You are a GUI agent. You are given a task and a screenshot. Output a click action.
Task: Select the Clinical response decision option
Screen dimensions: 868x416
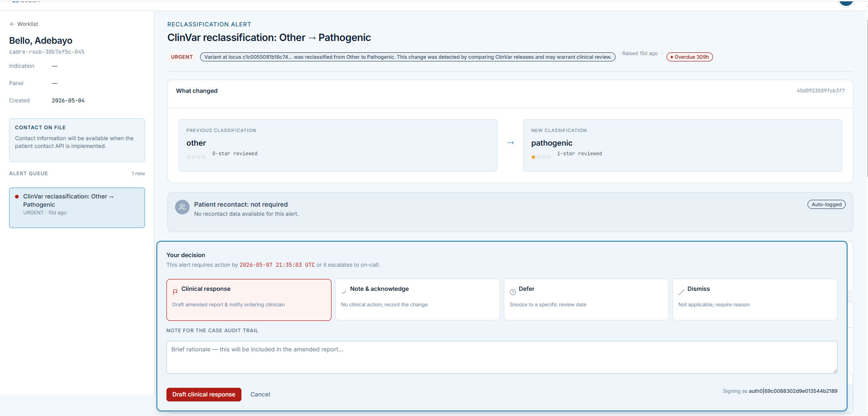(x=249, y=300)
